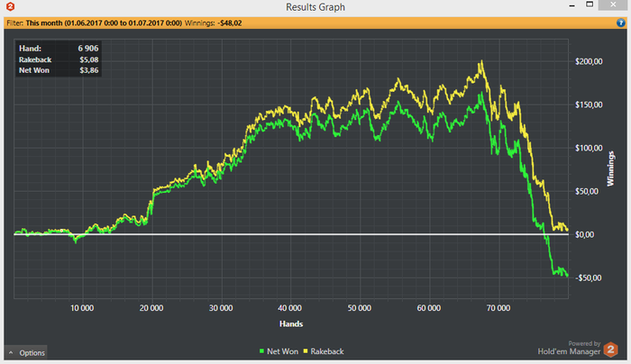Image resolution: width=631 pixels, height=364 pixels.
Task: Maximize the Results Graph window
Action: click(x=590, y=5)
